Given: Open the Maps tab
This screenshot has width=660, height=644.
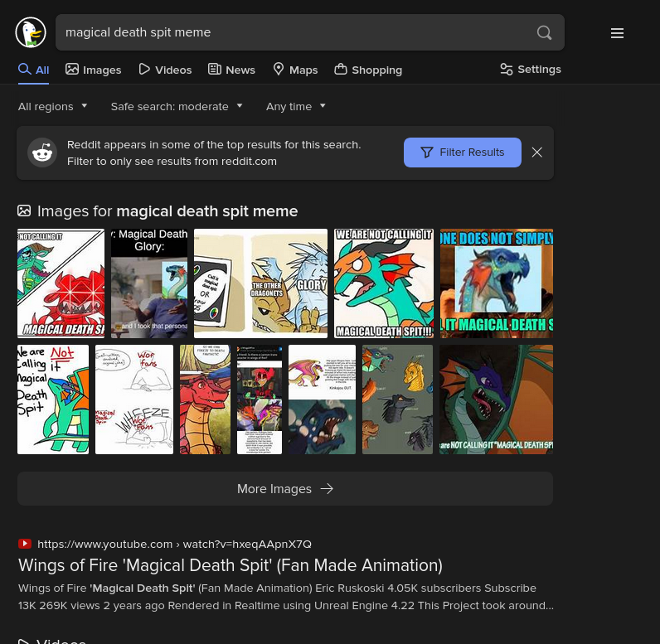Looking at the screenshot, I should [x=295, y=70].
